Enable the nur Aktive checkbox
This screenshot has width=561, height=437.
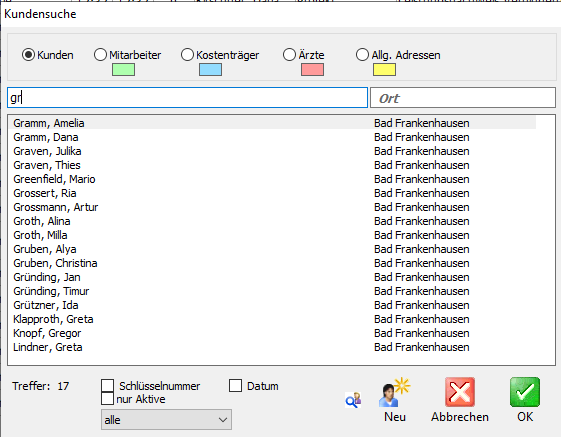coord(107,398)
